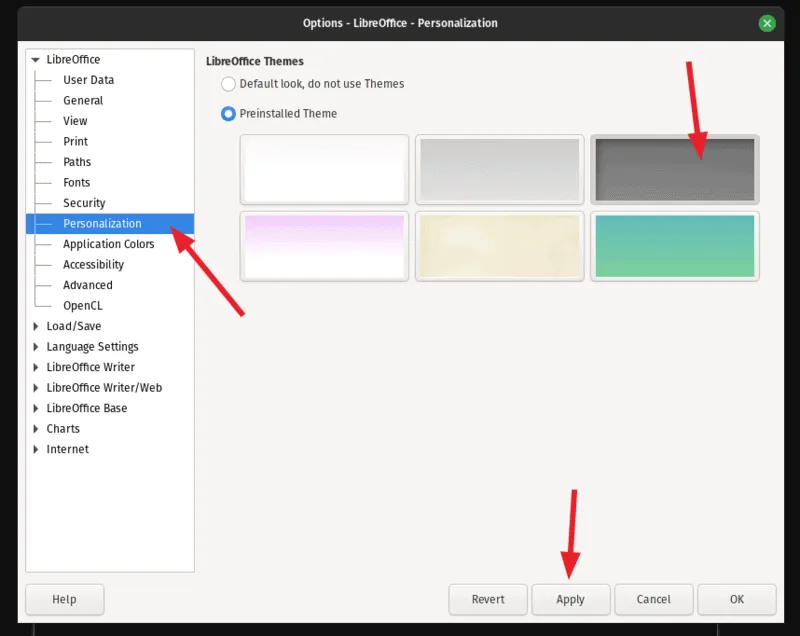800x636 pixels.
Task: Collapse the LibreOffice tree node
Action: (x=36, y=60)
